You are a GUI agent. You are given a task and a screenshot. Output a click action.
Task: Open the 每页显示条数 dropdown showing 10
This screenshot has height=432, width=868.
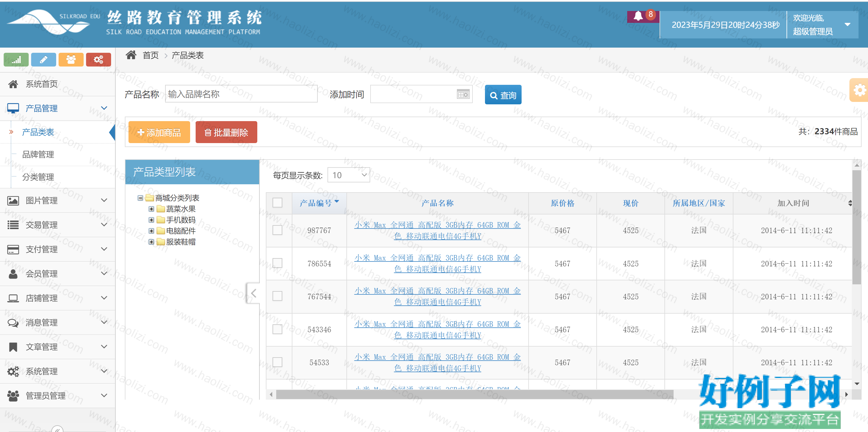(x=349, y=175)
